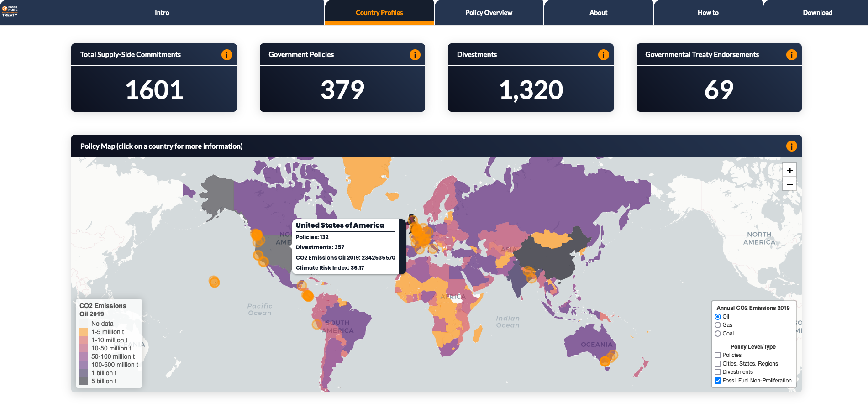
Task: Click the Fossil Fuel Treaty logo
Action: coord(10,12)
